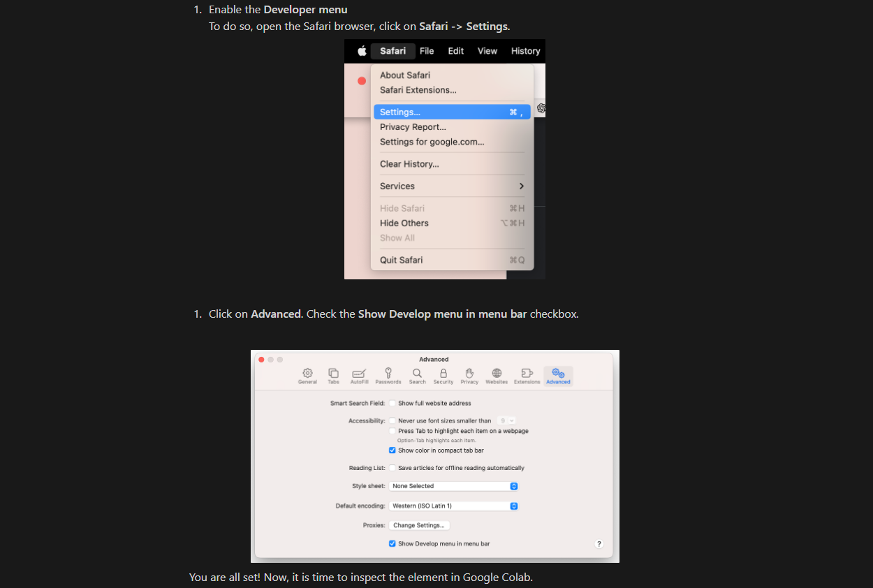Toggle Show Develop menu in menu bar

[393, 543]
